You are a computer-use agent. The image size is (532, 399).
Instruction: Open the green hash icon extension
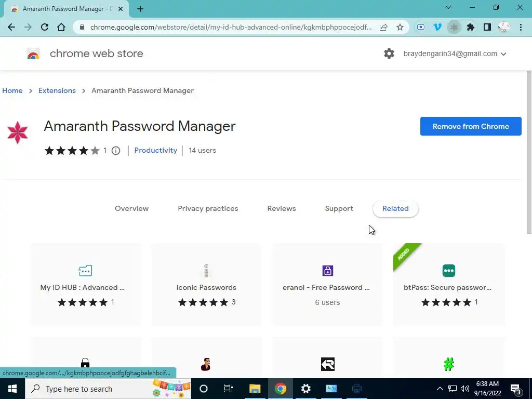tap(449, 357)
